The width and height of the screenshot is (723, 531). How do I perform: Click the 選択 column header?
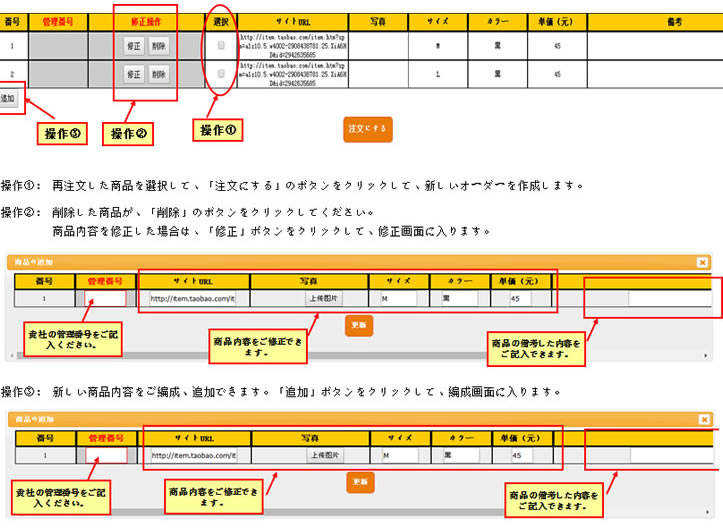click(x=221, y=22)
